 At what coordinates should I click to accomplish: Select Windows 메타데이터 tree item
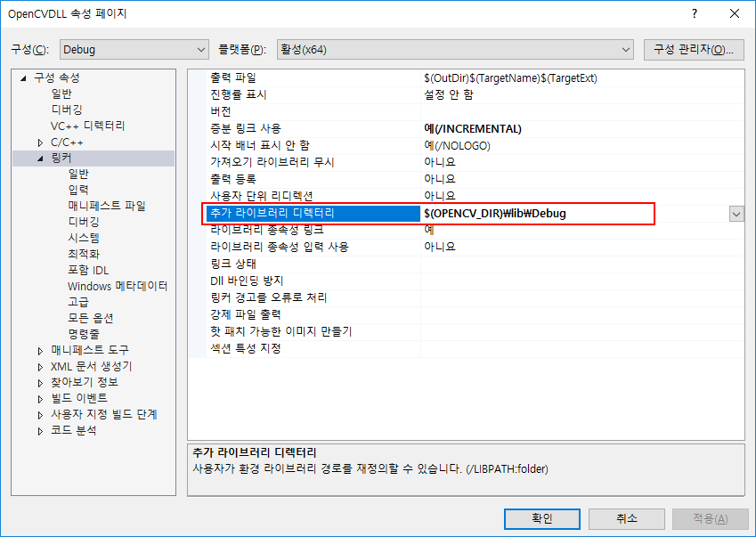118,286
